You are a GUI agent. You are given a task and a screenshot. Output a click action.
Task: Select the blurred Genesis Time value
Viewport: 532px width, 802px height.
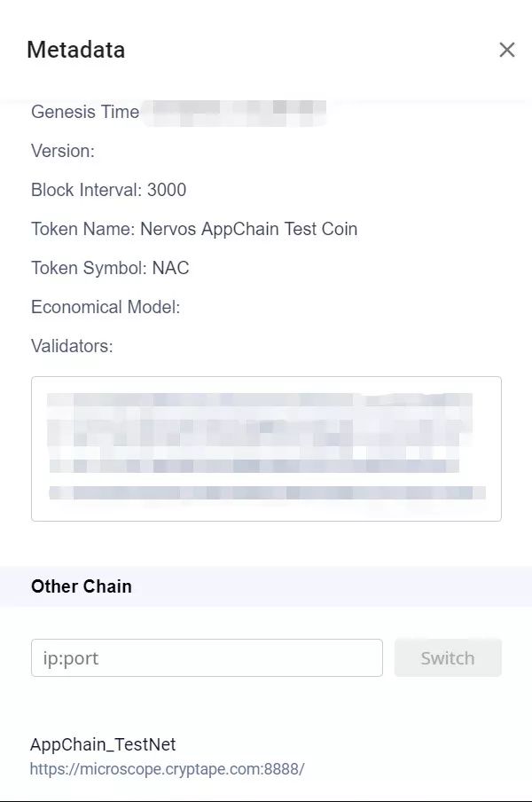236,112
